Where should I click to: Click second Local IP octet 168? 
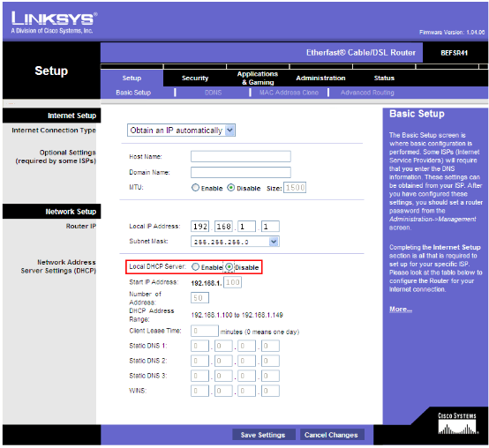(223, 226)
